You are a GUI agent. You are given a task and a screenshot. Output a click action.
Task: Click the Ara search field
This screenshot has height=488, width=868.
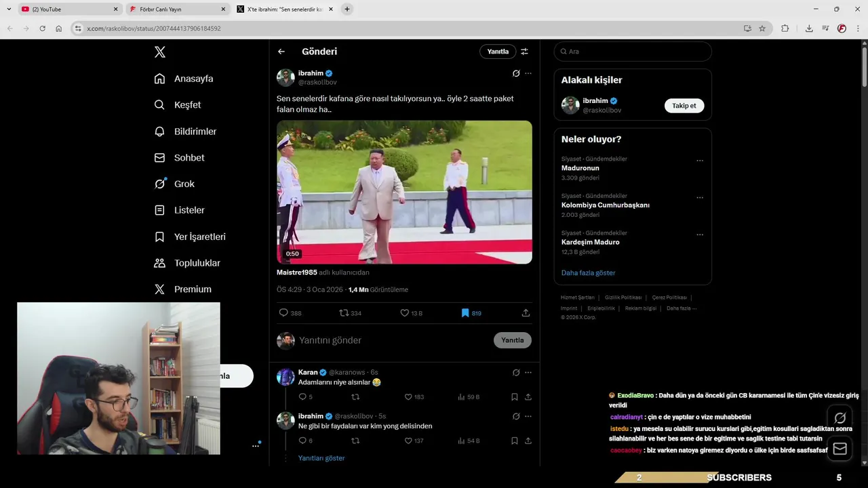point(633,52)
